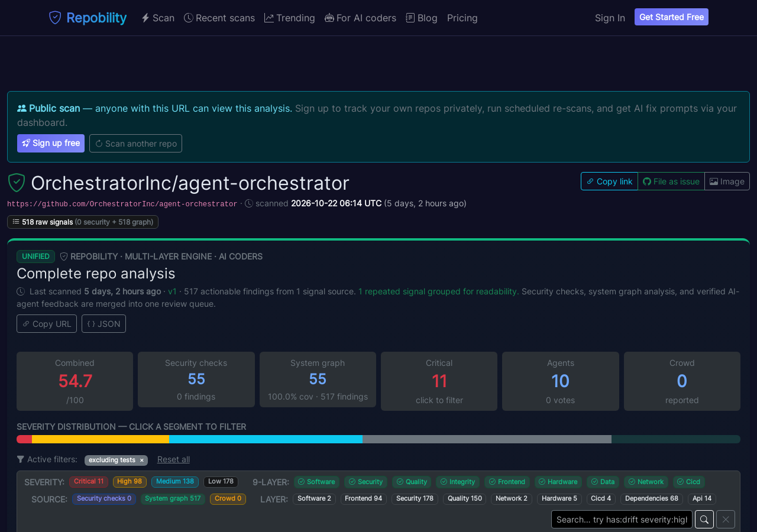Click Scan another repo
The height and width of the screenshot is (532, 757).
[135, 143]
